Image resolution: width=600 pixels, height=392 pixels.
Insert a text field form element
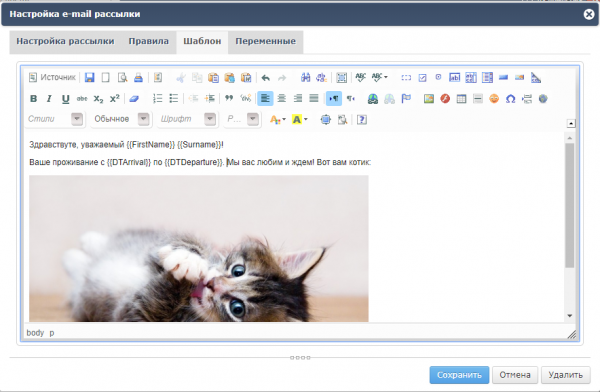[455, 78]
